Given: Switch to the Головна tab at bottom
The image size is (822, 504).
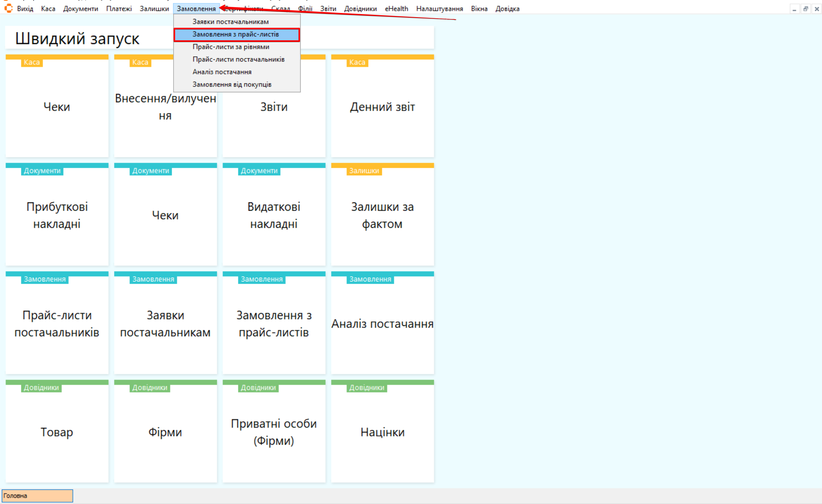Looking at the screenshot, I should [x=37, y=496].
